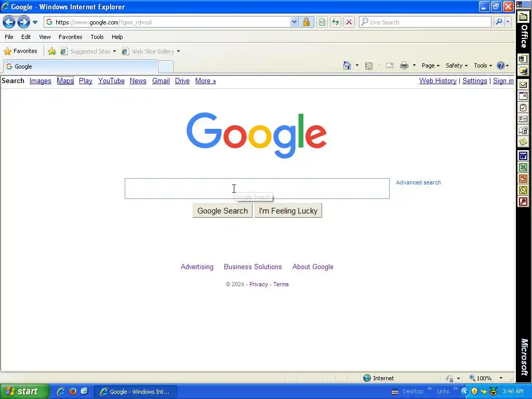Screen dimensions: 532x399
Task: Open the Safety dropdown menu
Action: (457, 65)
